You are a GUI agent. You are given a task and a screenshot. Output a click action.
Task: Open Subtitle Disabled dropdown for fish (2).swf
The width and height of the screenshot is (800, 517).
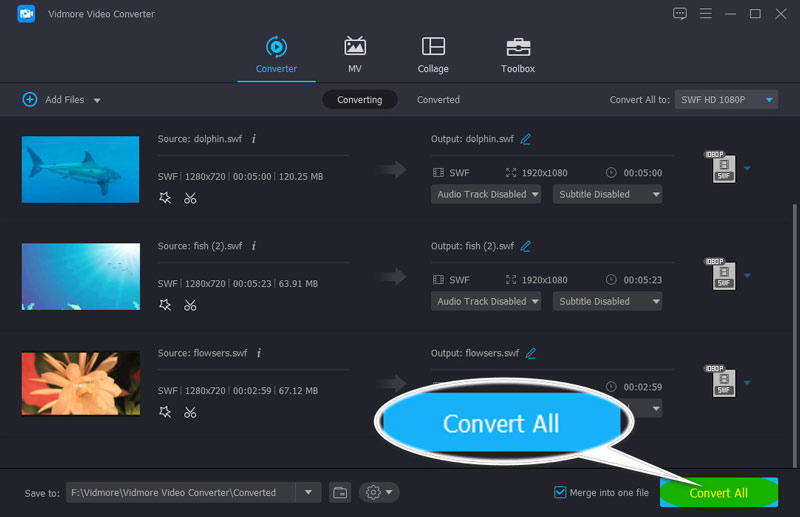click(x=609, y=301)
